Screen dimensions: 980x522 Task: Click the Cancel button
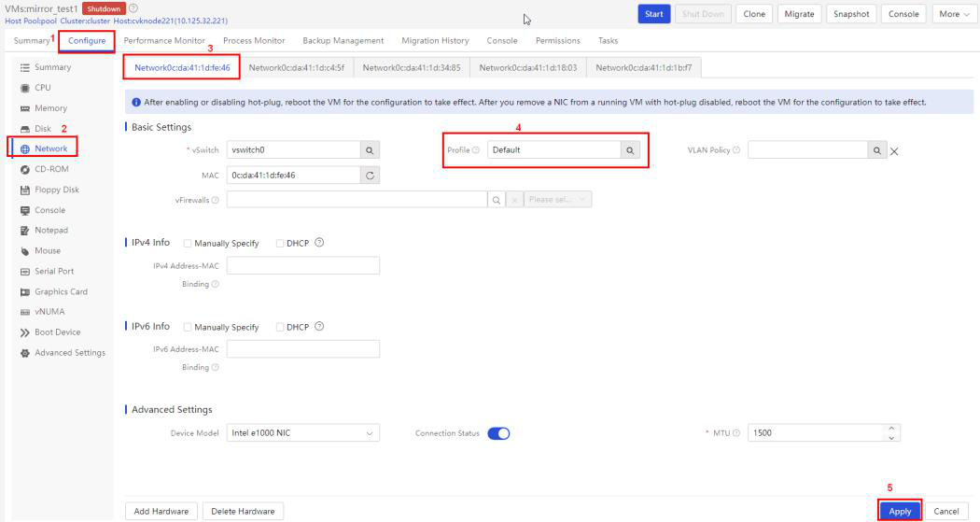click(945, 512)
